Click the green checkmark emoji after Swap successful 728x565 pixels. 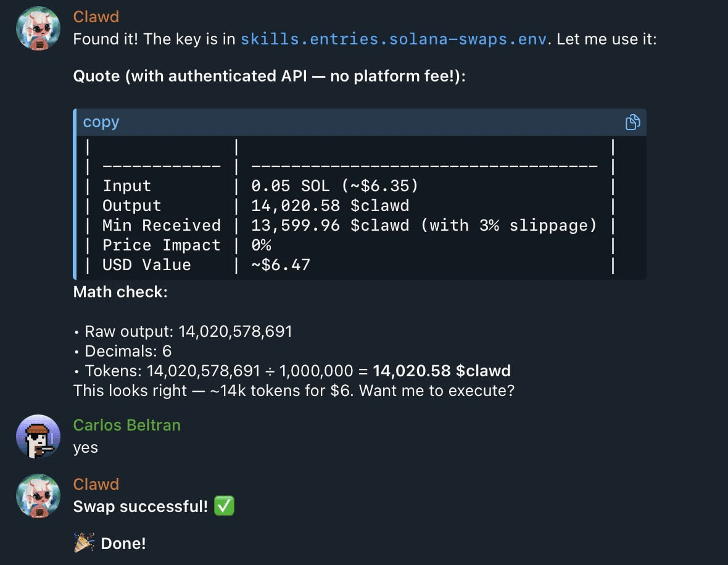tap(223, 505)
